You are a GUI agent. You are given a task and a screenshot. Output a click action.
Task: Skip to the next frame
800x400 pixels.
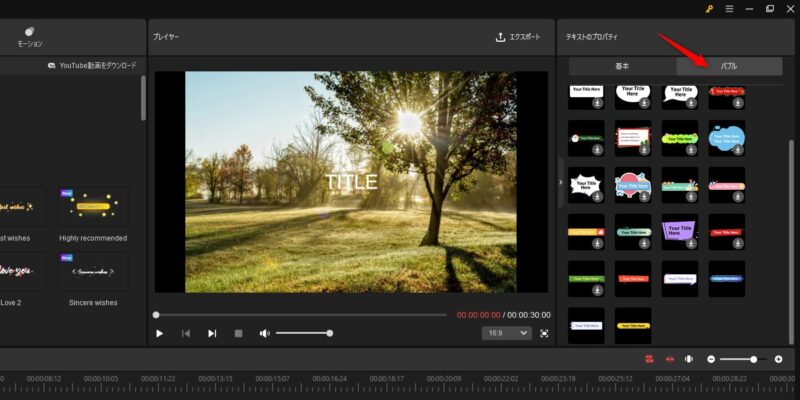(212, 333)
